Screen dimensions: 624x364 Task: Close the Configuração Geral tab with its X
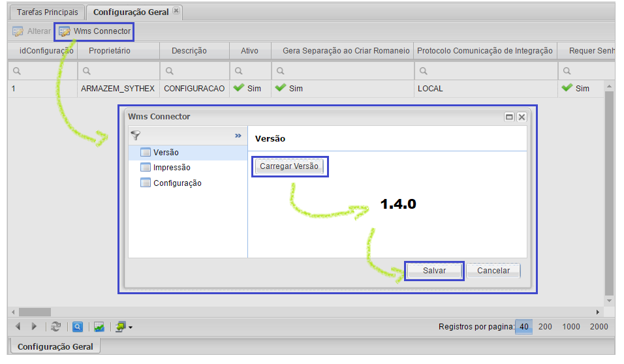click(x=176, y=10)
